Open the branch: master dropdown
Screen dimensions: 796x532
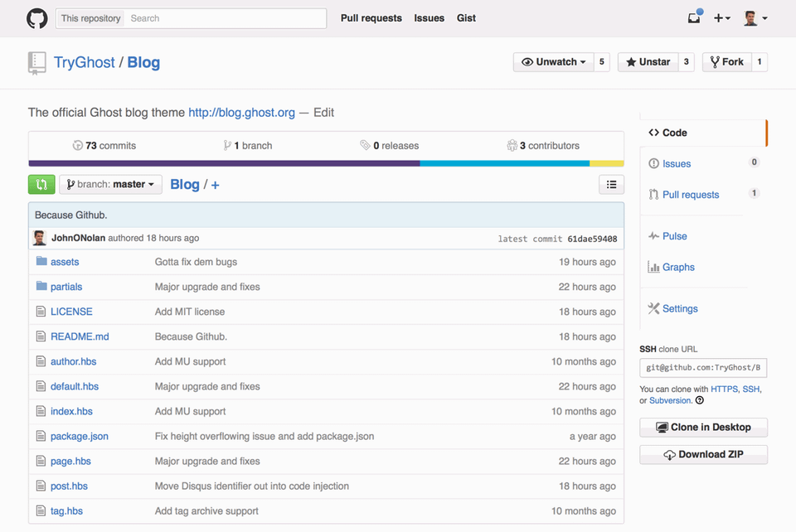pos(110,184)
